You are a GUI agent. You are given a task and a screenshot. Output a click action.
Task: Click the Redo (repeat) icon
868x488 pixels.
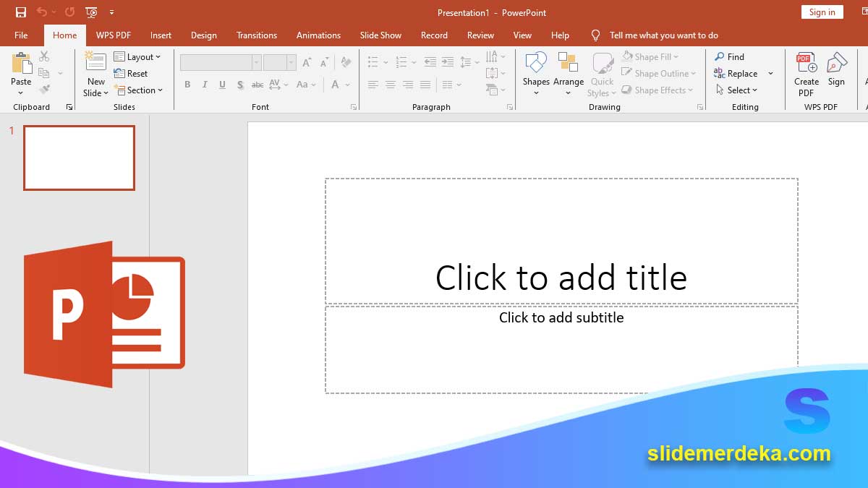(69, 12)
